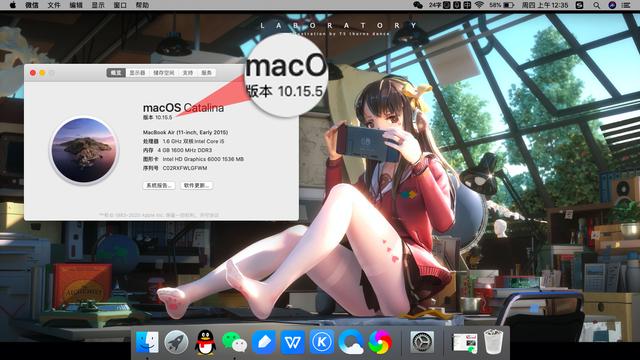Open the 微信 application menu
Screen dimensions: 640x360
pos(32,5)
